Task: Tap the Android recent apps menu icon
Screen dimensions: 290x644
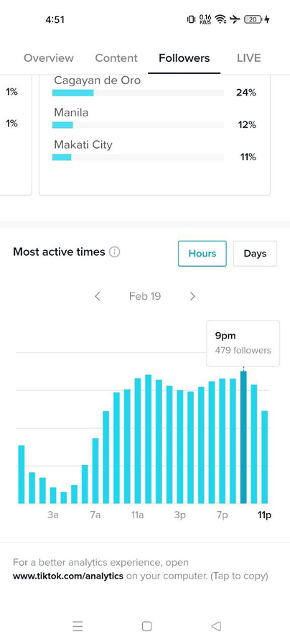Action: click(x=78, y=626)
